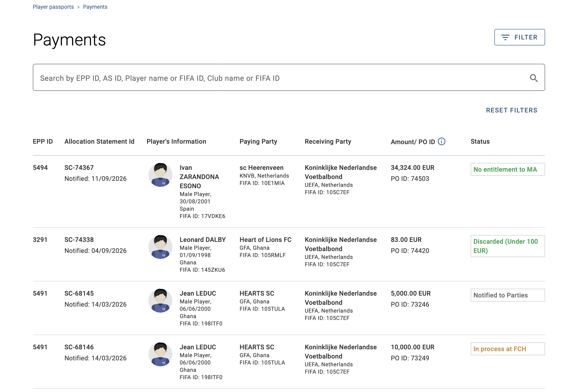Open the Payments breadcrumb link
This screenshot has height=392, width=577.
95,7
